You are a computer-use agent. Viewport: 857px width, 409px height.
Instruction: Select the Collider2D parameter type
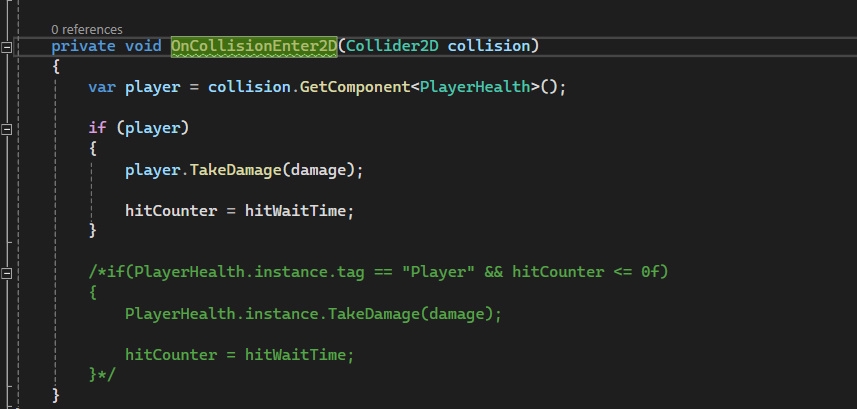coord(392,46)
